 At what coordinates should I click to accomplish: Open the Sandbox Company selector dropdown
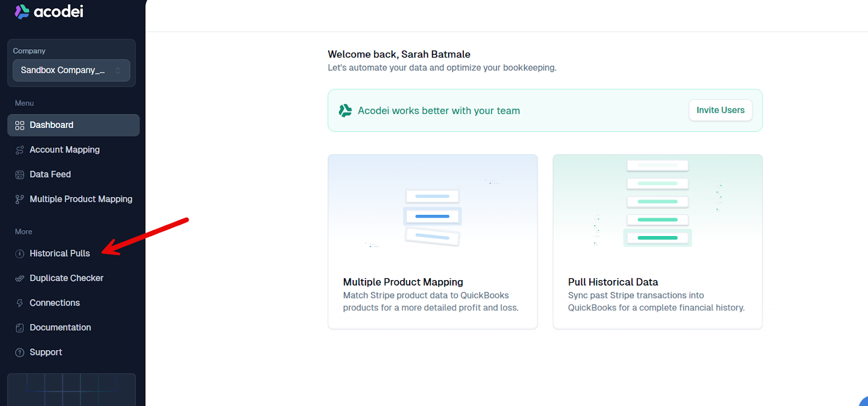[x=71, y=71]
